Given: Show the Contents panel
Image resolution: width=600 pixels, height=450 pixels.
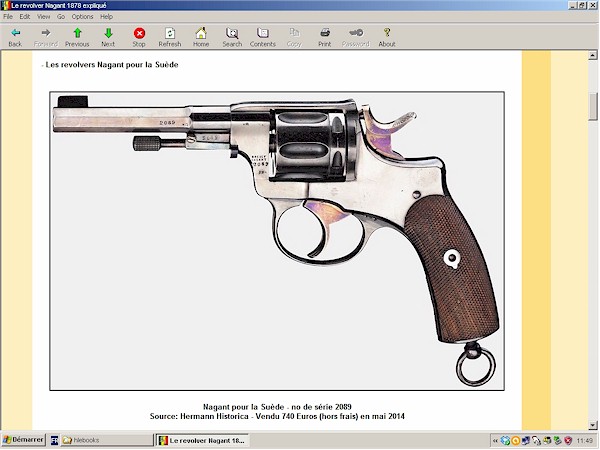Looking at the screenshot, I should tap(263, 38).
